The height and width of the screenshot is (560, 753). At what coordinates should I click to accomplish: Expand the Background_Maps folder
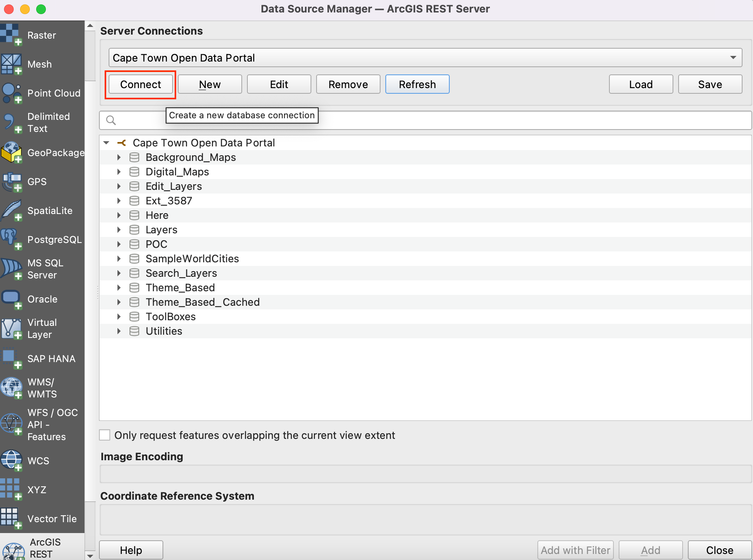coord(119,157)
